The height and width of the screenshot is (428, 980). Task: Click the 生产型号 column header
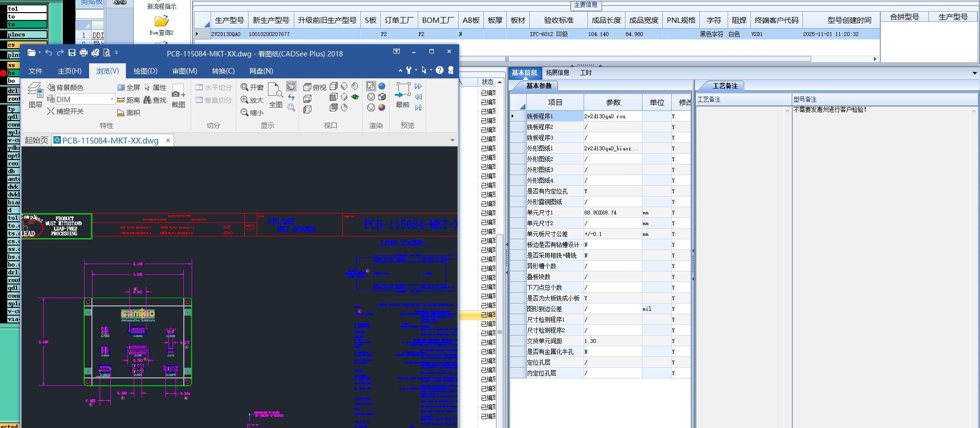[229, 20]
